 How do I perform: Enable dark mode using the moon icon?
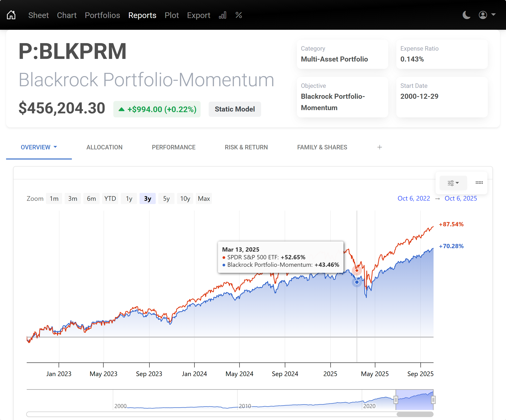click(466, 15)
